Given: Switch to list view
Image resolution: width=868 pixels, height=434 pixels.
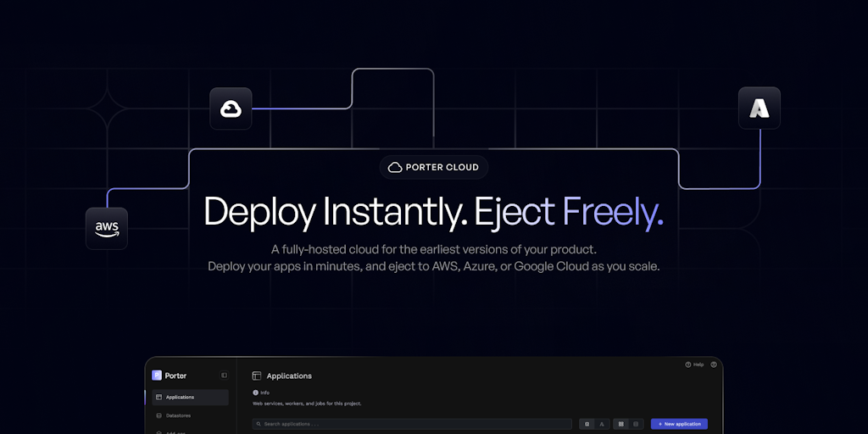Looking at the screenshot, I should (x=636, y=424).
